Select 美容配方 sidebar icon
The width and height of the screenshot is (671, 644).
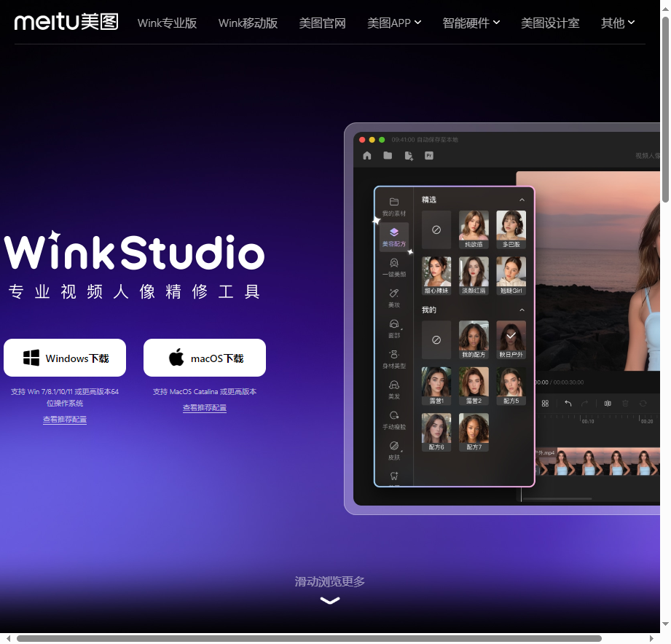pos(394,237)
